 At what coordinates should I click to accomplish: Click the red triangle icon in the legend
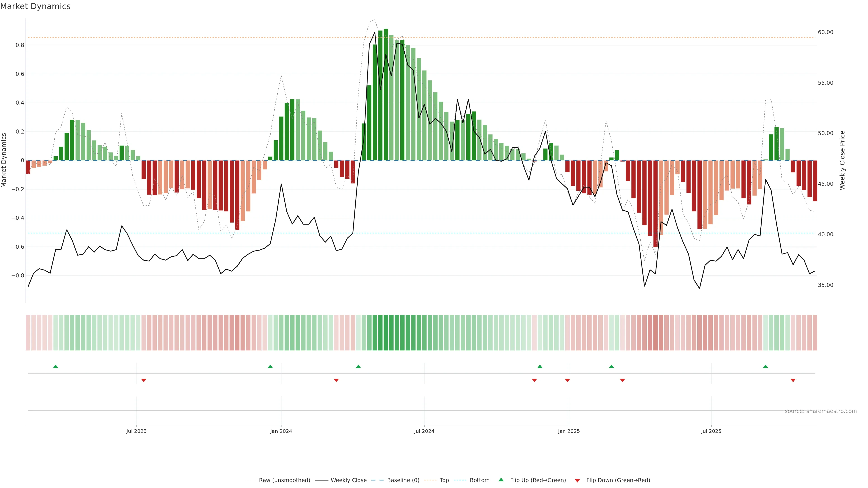tap(577, 481)
